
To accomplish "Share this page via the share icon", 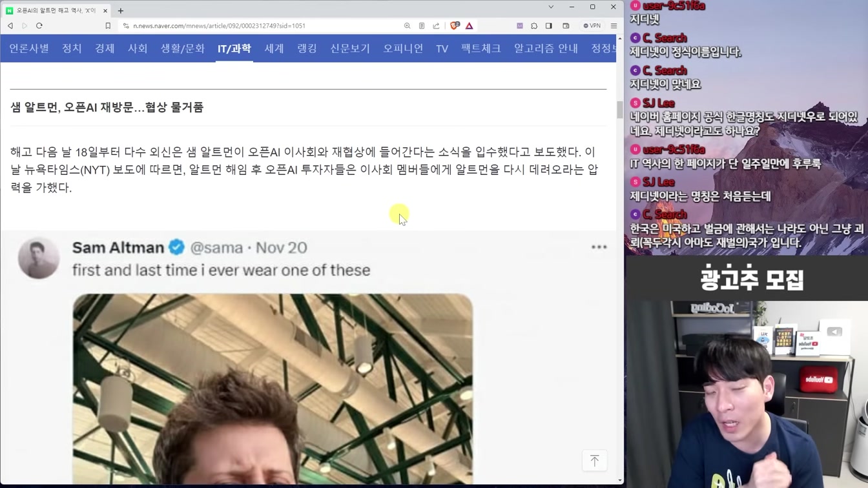I will [x=436, y=26].
